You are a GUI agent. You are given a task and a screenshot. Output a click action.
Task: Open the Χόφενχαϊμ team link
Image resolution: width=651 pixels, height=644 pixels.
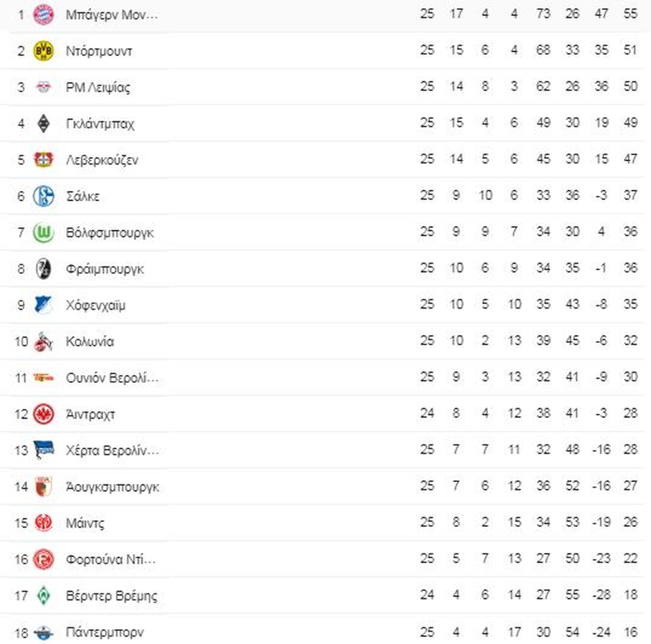coord(96,305)
